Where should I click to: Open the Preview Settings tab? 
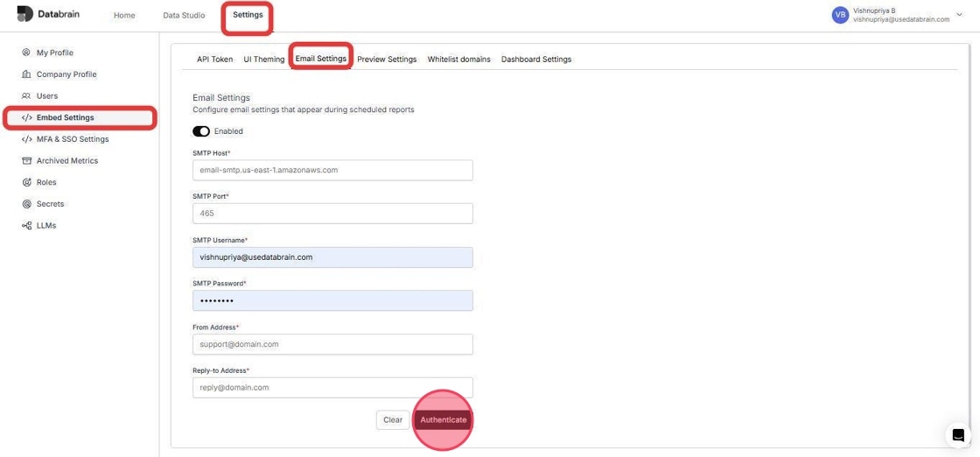click(x=387, y=60)
